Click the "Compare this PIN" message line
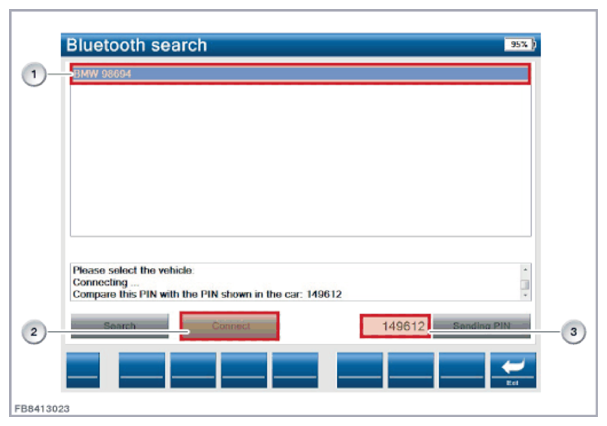The width and height of the screenshot is (607, 426). pyautogui.click(x=208, y=294)
